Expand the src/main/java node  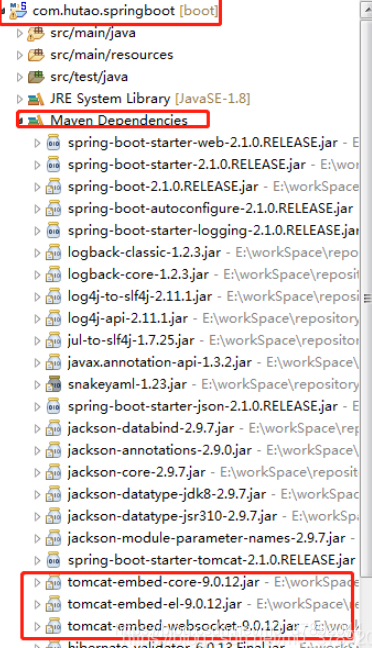coord(19,33)
